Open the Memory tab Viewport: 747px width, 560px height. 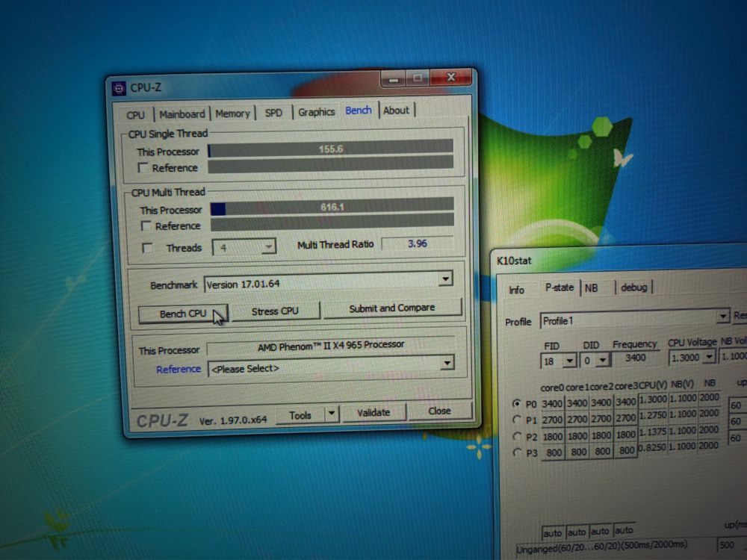tap(232, 113)
